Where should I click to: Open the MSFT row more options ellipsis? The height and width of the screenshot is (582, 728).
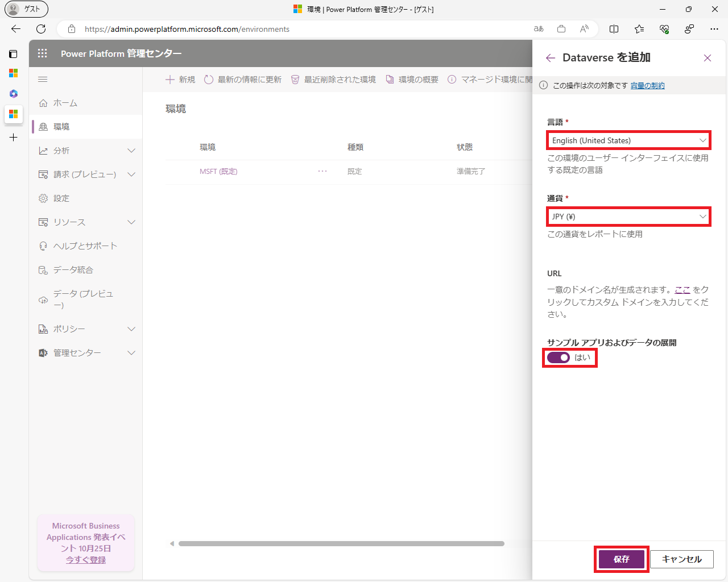coord(322,171)
